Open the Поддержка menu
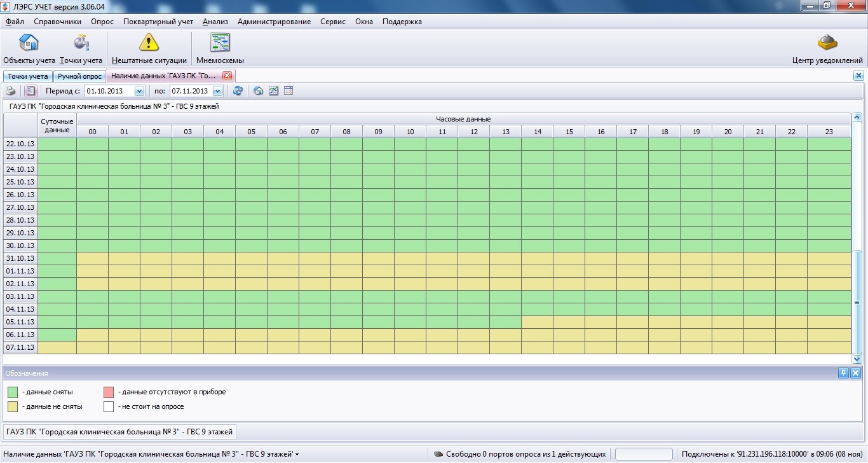The image size is (868, 463). click(x=402, y=22)
